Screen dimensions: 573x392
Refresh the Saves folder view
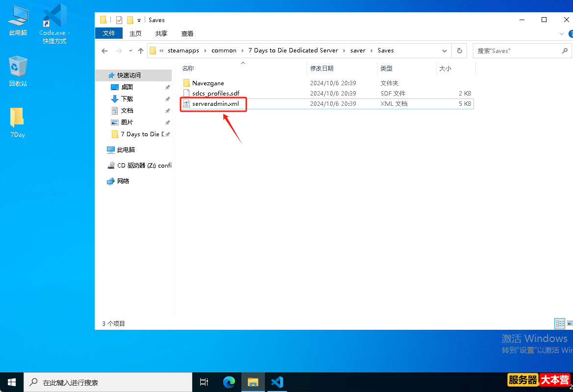click(459, 51)
